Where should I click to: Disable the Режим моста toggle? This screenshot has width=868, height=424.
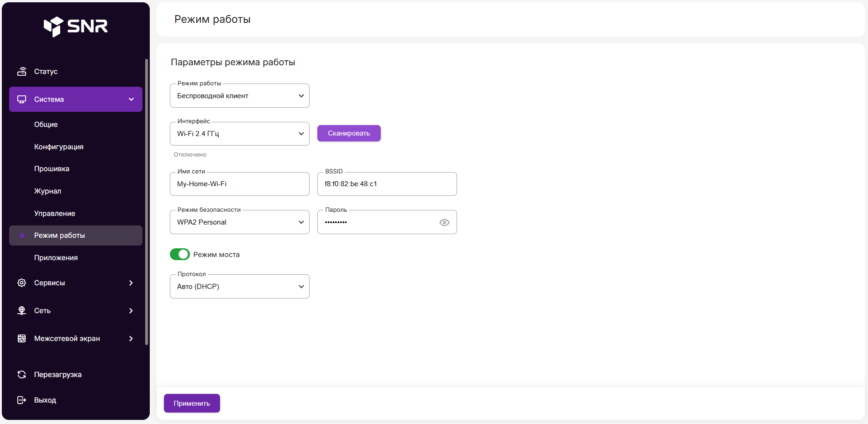click(x=180, y=254)
